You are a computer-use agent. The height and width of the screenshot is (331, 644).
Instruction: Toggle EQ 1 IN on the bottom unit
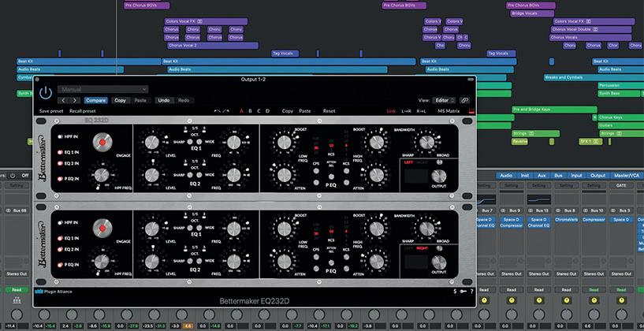[60, 238]
